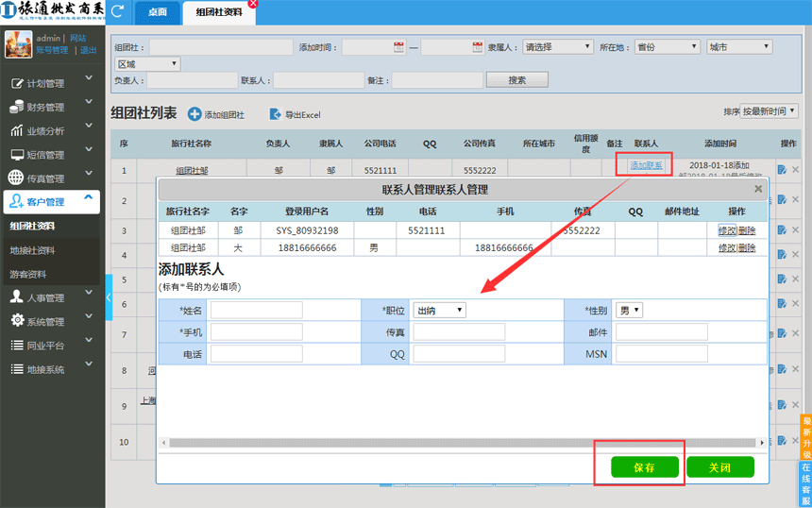The width and height of the screenshot is (812, 508).
Task: Click the edit icon in row 1
Action: pos(782,170)
